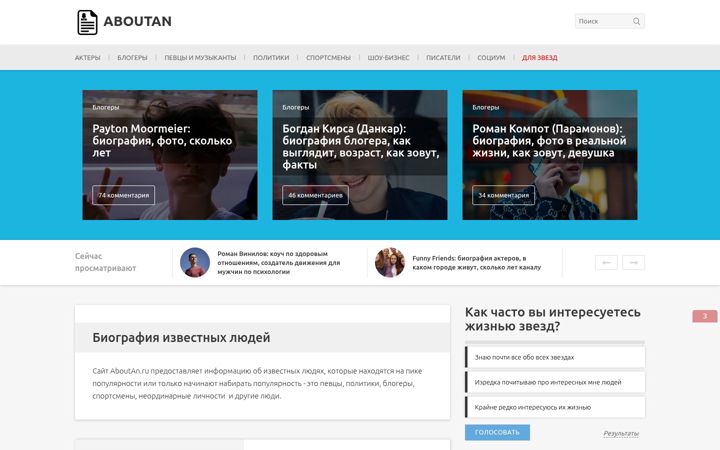Open the Funny Friends biography article link
Viewport: 720px width, 450px height.
click(x=477, y=263)
